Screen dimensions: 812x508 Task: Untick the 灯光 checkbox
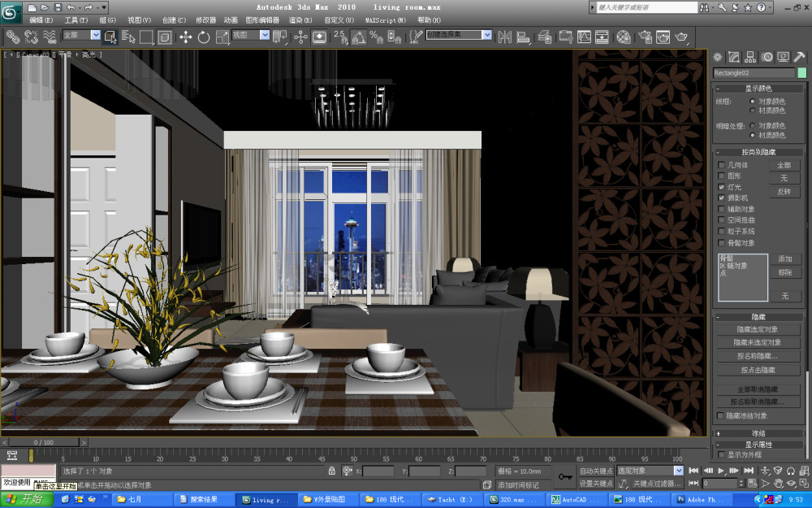(x=721, y=187)
